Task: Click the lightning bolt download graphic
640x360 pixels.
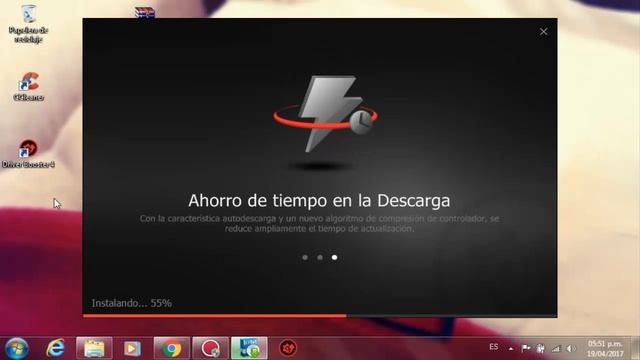Action: point(325,114)
